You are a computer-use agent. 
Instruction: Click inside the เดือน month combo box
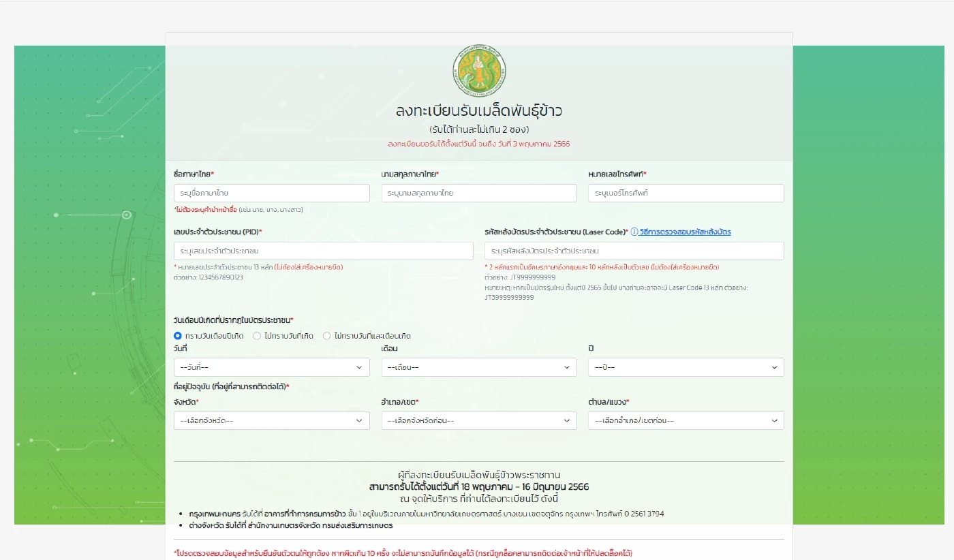click(x=478, y=367)
